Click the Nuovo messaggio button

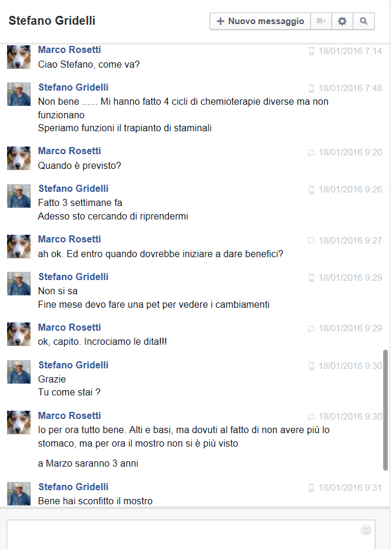(260, 21)
